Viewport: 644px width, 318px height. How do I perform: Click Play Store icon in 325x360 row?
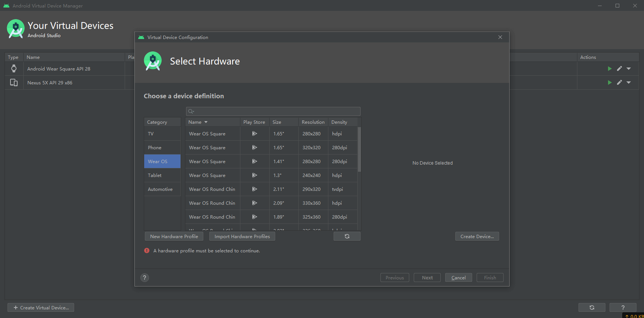(x=255, y=217)
